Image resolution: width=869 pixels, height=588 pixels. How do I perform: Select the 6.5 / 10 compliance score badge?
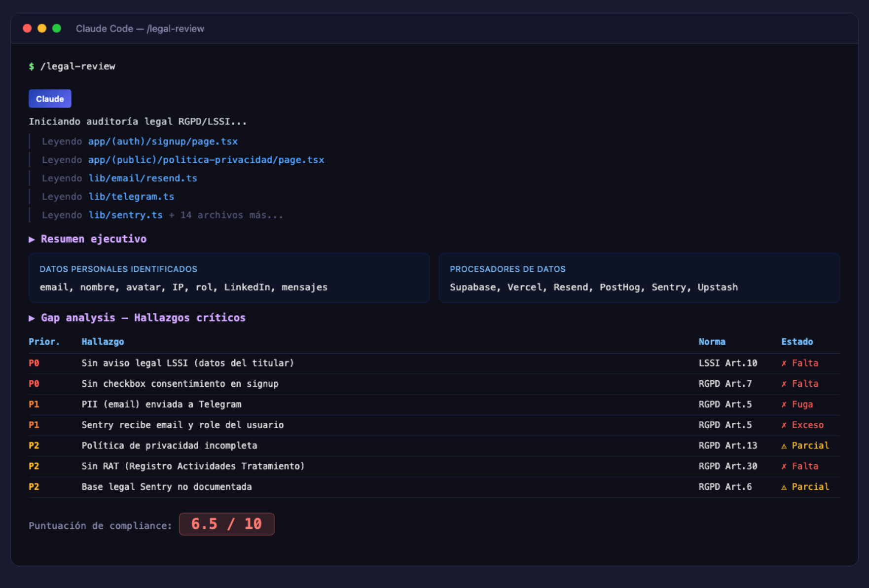click(226, 524)
